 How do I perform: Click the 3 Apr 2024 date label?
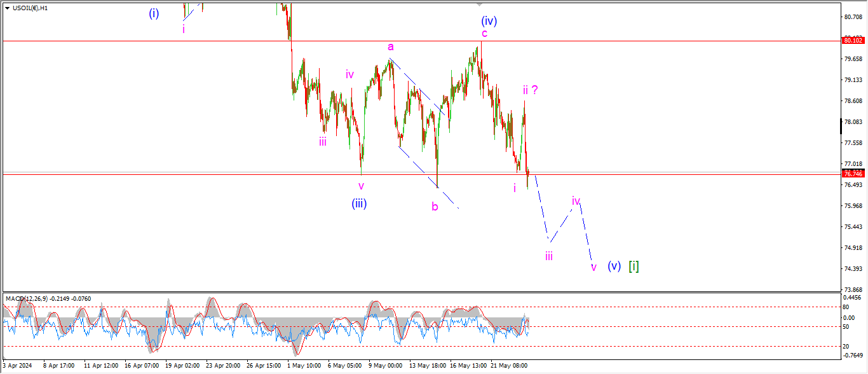(17, 366)
